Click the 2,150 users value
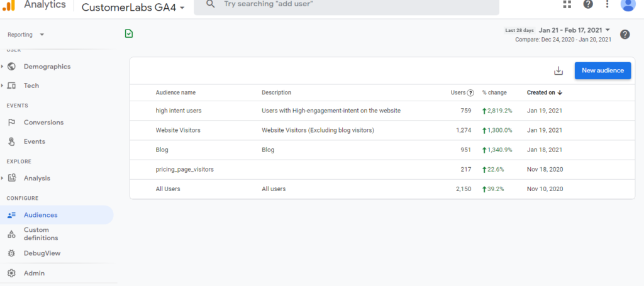Screen dimensions: 644x286 [x=464, y=189]
